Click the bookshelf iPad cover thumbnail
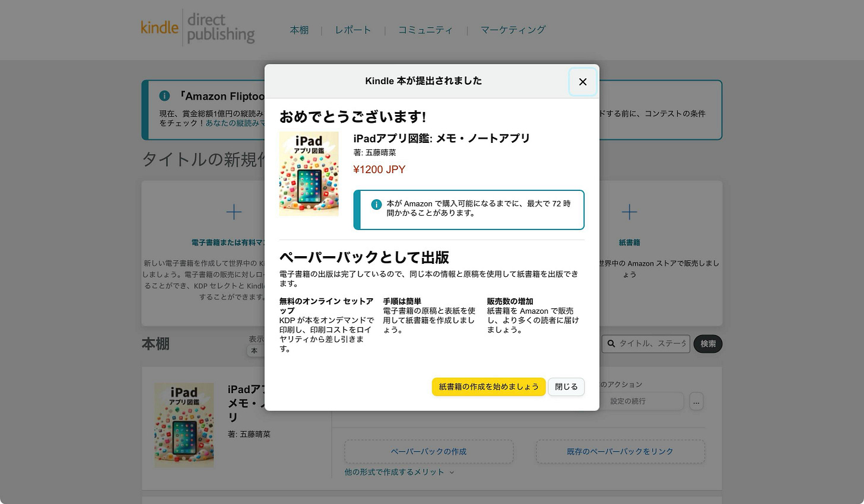 click(x=184, y=425)
